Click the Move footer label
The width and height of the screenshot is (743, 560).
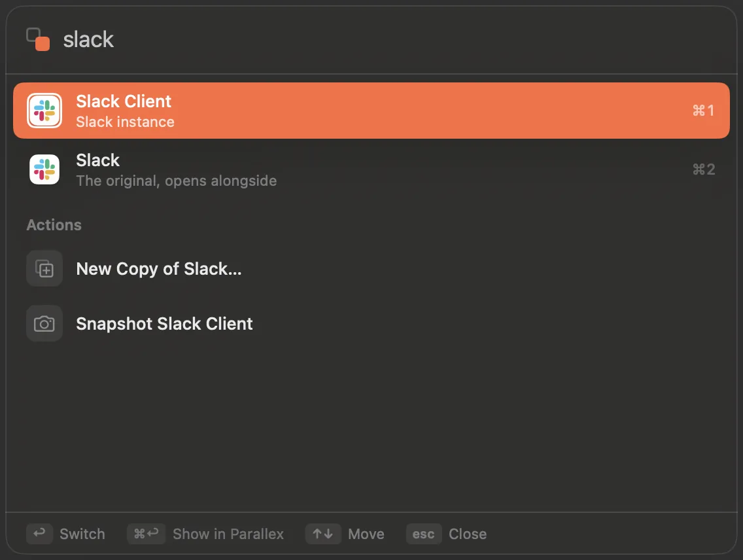tap(366, 534)
